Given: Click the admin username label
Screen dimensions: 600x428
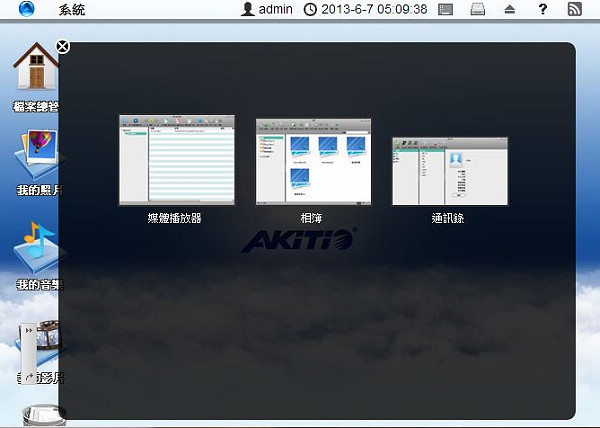Looking at the screenshot, I should click(275, 10).
